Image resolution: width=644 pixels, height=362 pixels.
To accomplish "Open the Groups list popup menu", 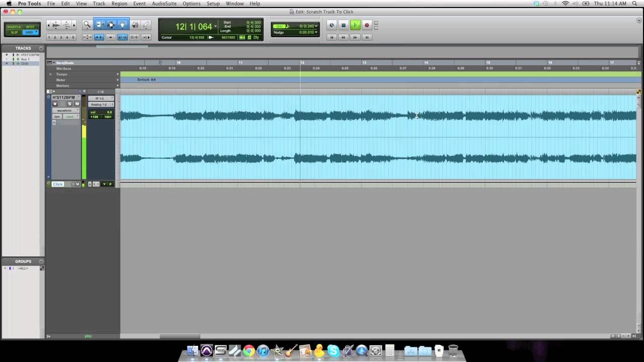I will [x=41, y=261].
